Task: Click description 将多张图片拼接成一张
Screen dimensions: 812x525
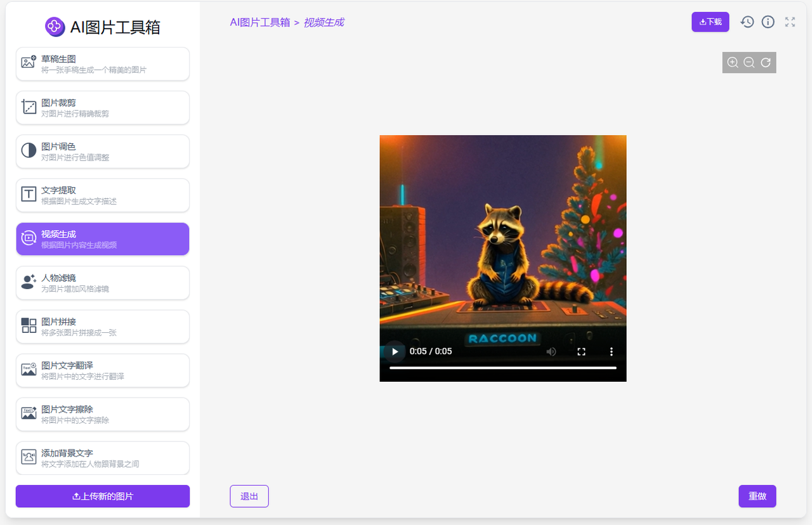Action: 79,332
